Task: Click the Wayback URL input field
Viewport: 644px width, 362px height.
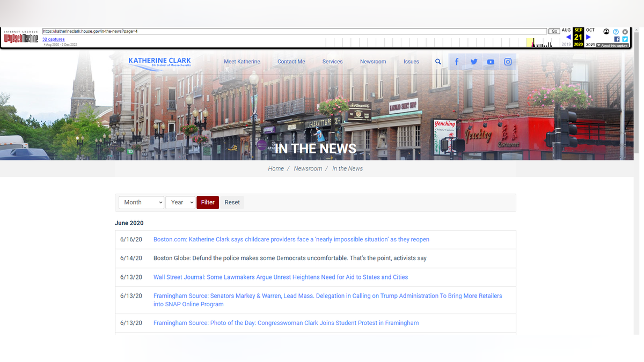Action: tap(294, 31)
